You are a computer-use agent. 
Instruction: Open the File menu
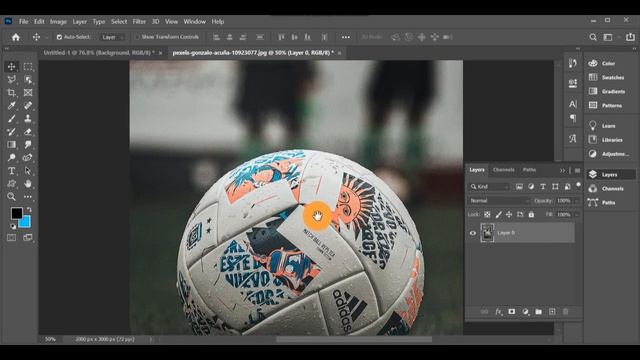[24, 22]
